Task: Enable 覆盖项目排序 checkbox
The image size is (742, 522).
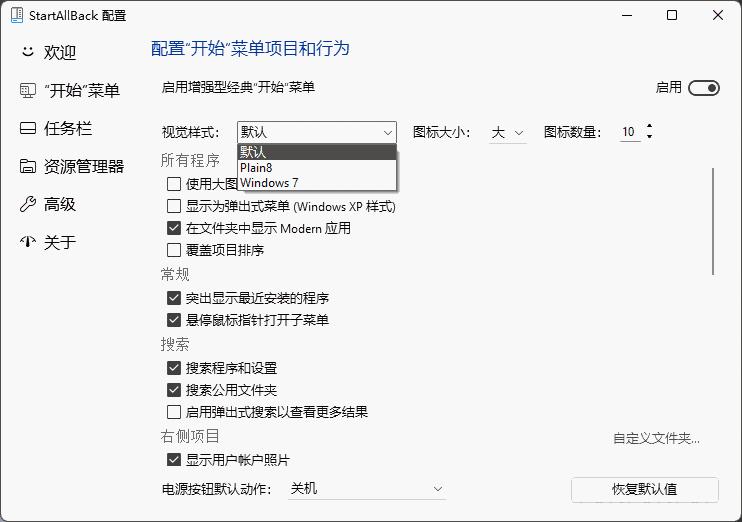Action: point(175,250)
